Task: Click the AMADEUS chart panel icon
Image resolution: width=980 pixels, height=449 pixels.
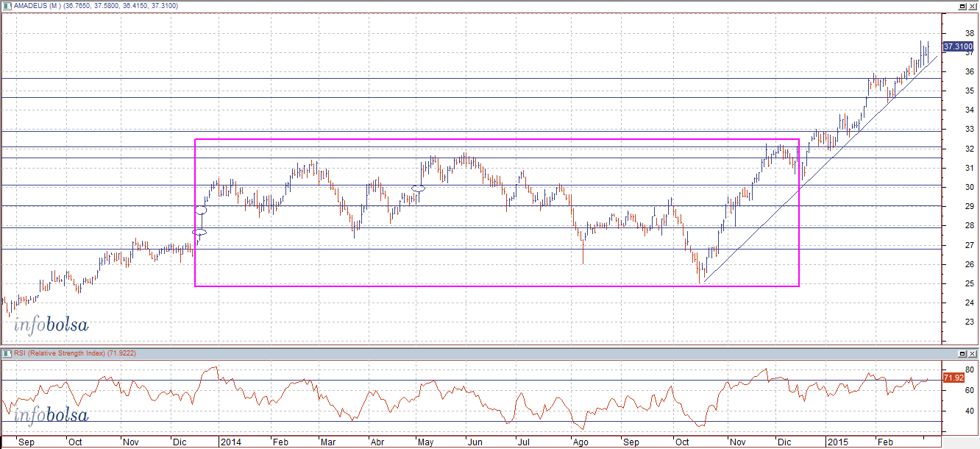Action: (x=6, y=6)
